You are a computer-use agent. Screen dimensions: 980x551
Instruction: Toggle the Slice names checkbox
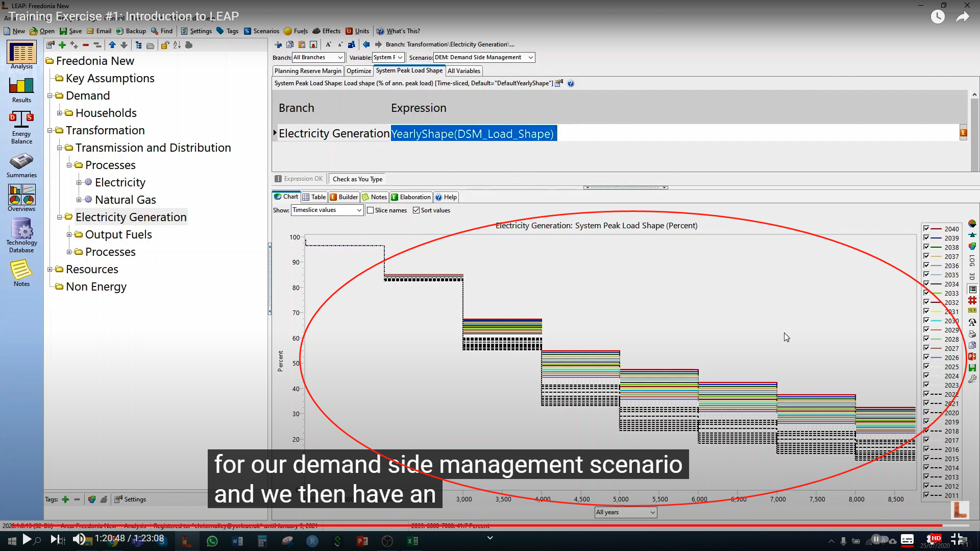point(371,210)
